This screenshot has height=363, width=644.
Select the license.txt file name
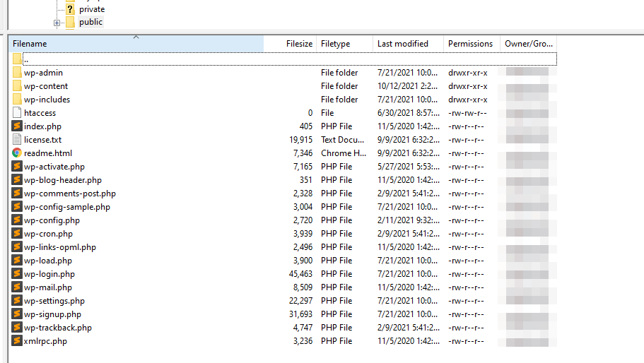pos(42,139)
